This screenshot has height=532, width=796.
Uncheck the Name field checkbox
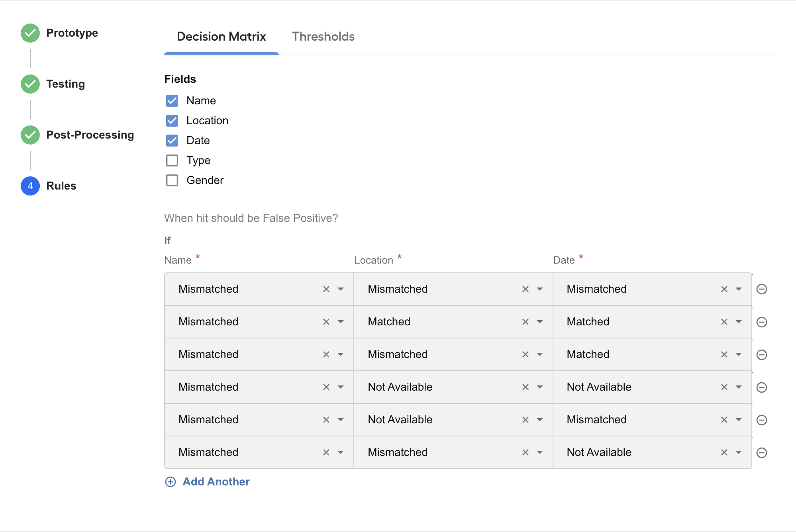point(172,101)
